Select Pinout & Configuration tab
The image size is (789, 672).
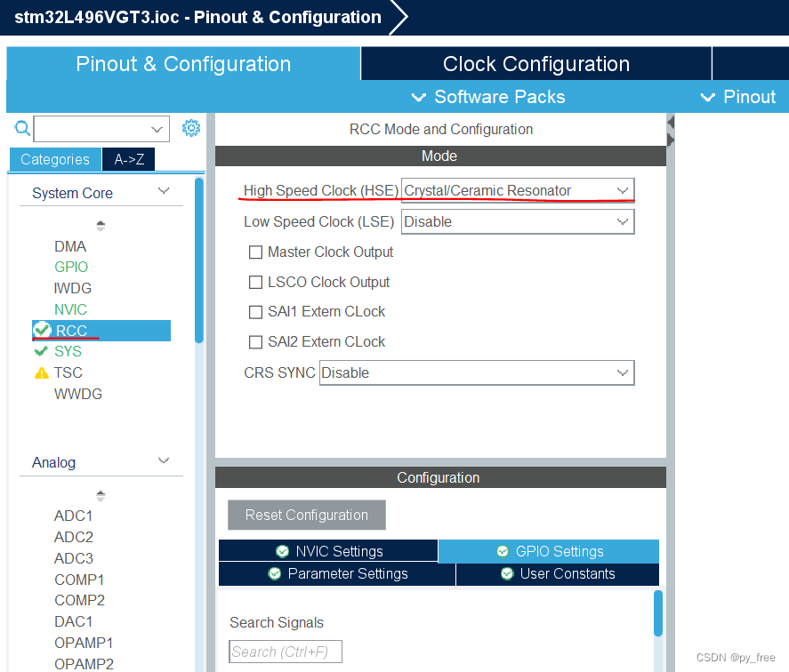pyautogui.click(x=183, y=64)
